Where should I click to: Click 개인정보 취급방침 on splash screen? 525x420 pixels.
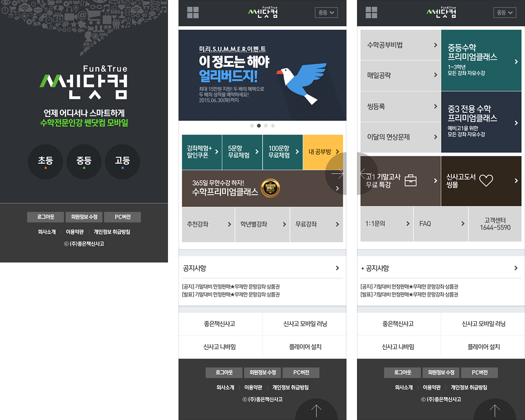(112, 232)
